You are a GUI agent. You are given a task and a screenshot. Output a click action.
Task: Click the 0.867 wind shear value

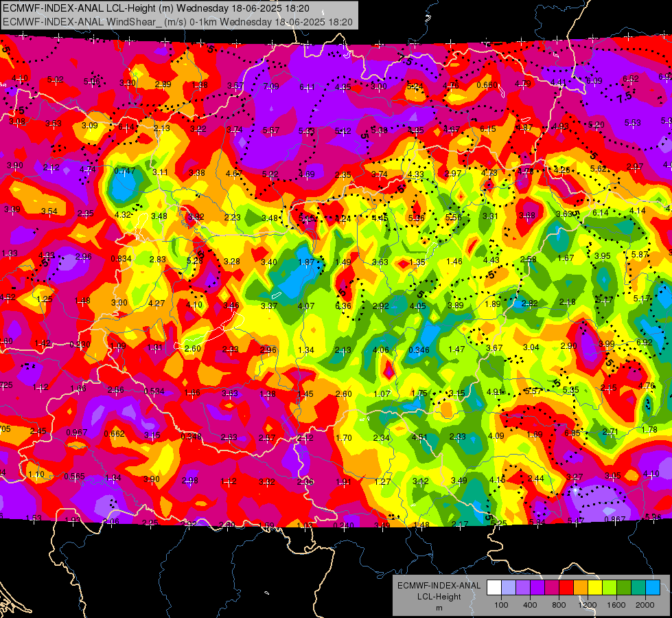click(x=614, y=519)
